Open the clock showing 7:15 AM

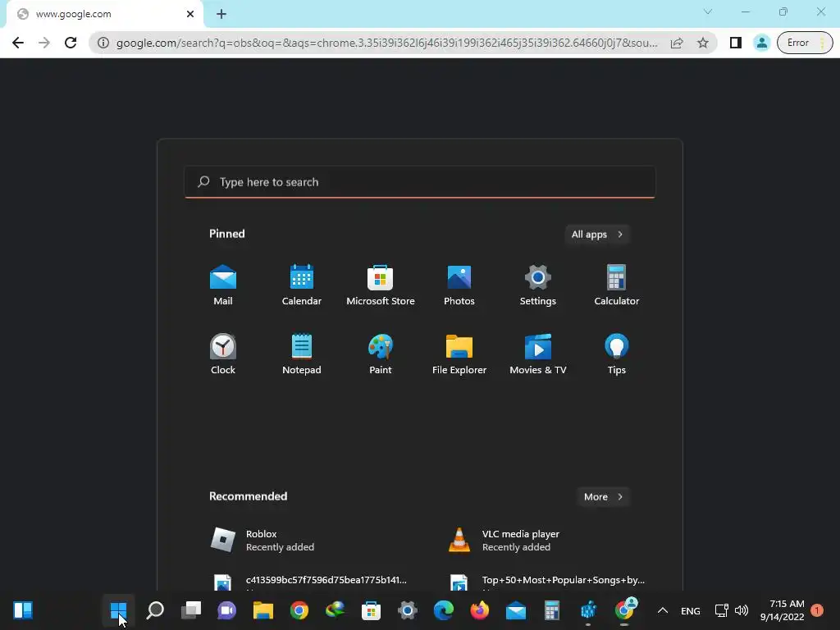coord(782,610)
